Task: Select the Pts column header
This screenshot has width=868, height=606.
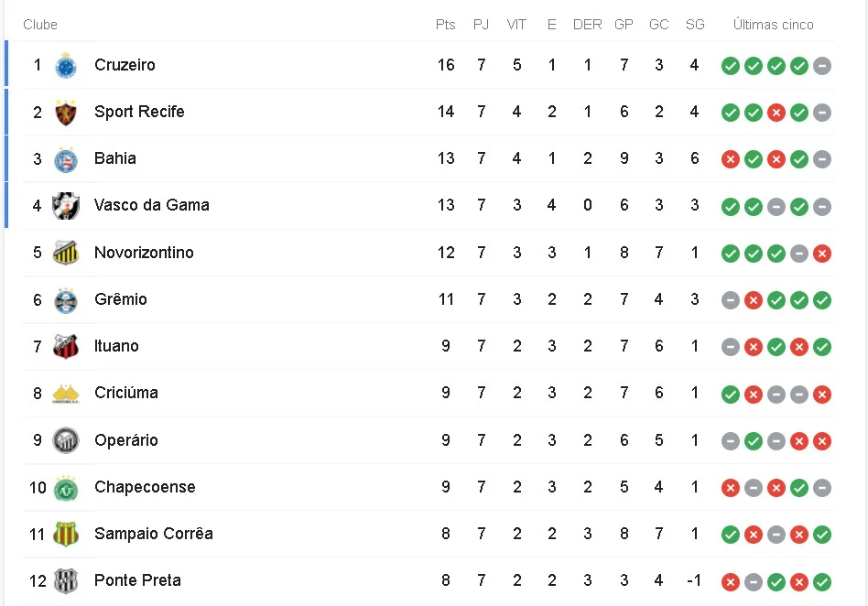Action: 446,25
